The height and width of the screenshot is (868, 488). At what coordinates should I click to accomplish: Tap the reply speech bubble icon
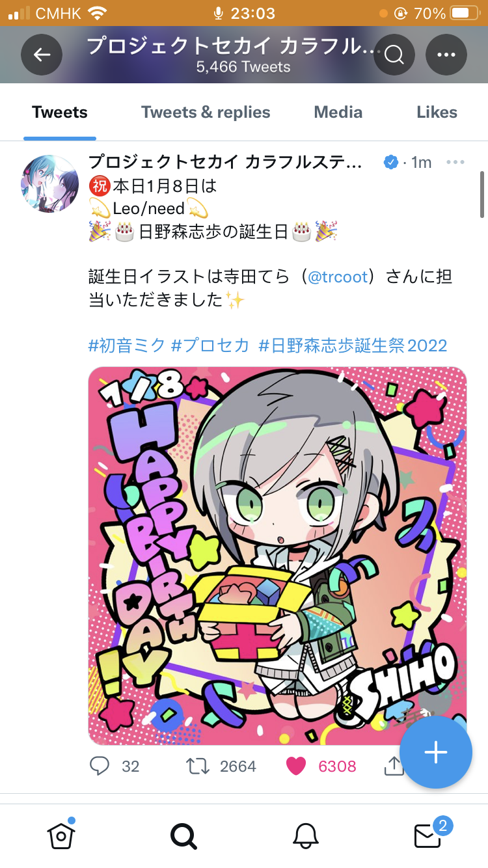point(99,766)
